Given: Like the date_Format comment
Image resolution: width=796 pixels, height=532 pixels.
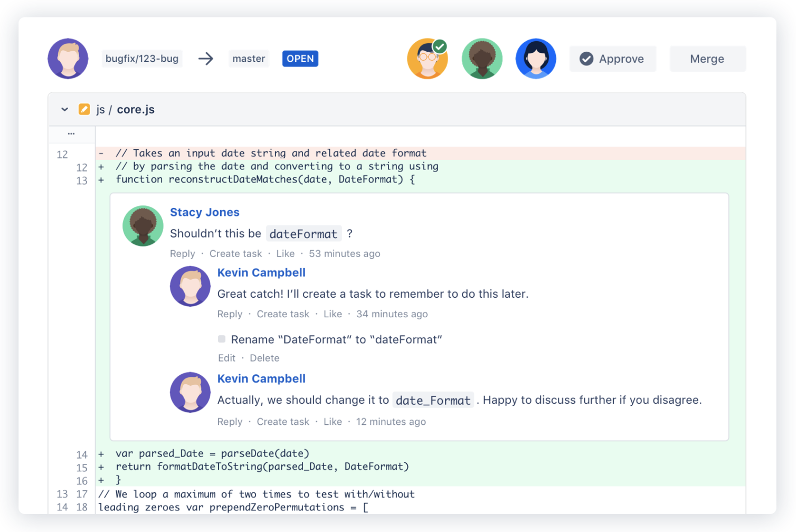Looking at the screenshot, I should point(333,422).
